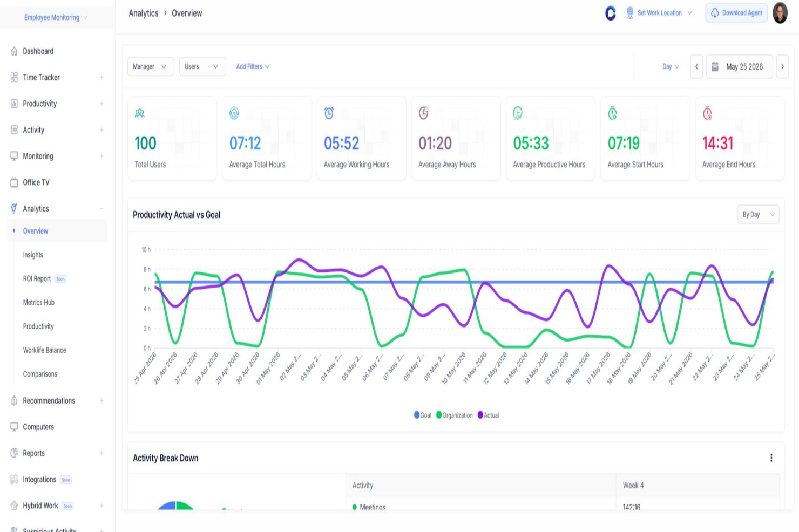Screen dimensions: 799x532
Task: Click the Integrations sidebar icon
Action: click(14, 479)
